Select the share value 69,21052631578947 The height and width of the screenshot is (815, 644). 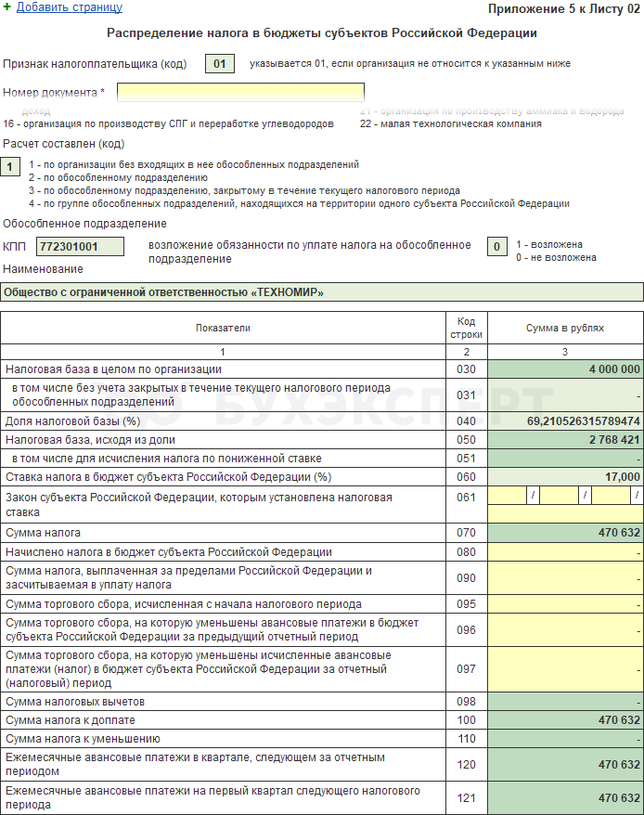[x=565, y=421]
